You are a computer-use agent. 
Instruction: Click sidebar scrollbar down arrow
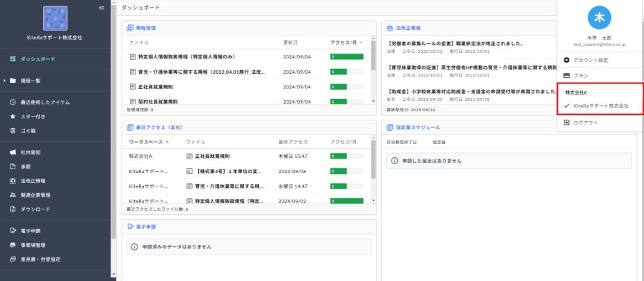(113, 274)
